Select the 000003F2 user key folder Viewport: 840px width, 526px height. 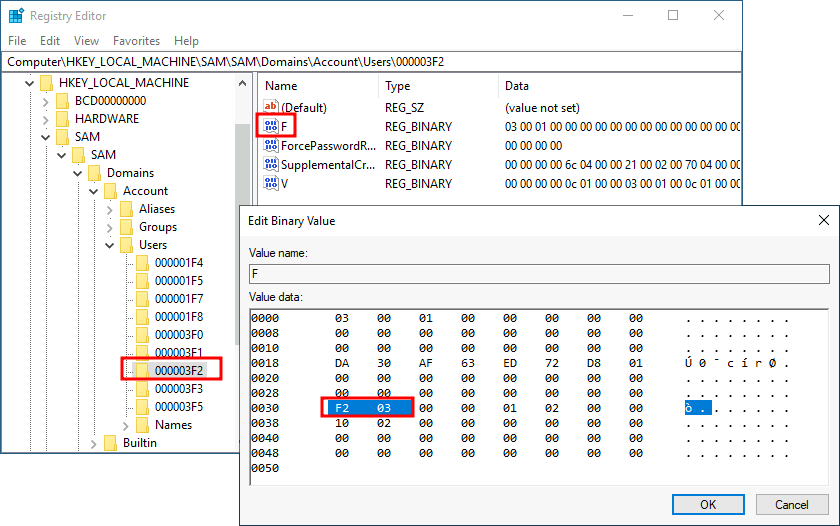point(178,371)
